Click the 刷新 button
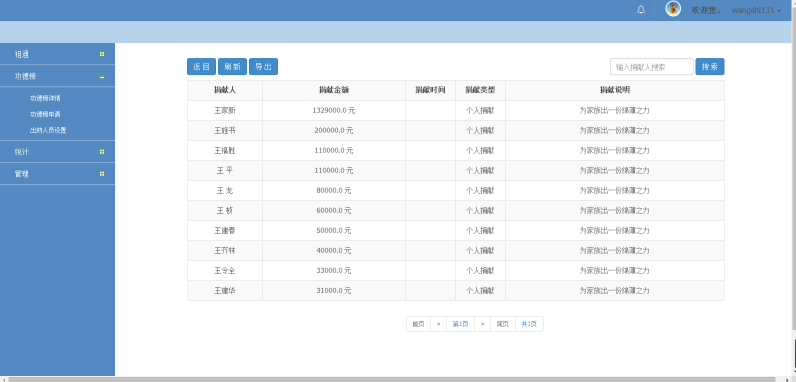796x382 pixels. point(233,67)
